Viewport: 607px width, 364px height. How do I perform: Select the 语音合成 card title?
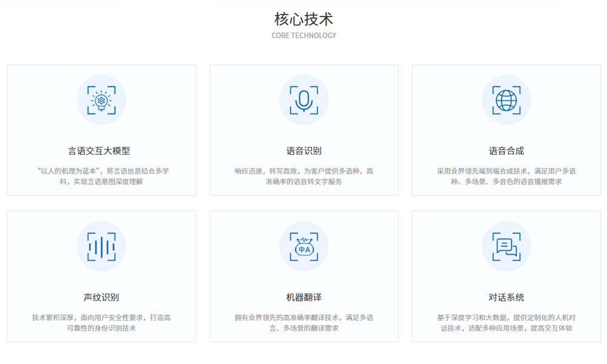pyautogui.click(x=506, y=151)
